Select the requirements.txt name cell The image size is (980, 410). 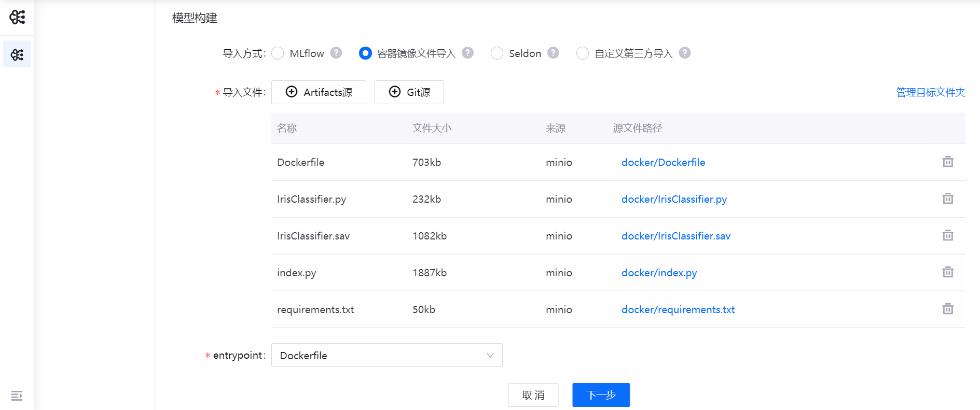315,309
